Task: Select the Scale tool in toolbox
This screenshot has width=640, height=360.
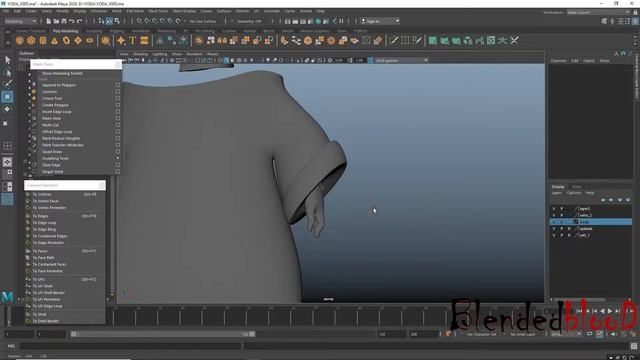Action: 6,123
